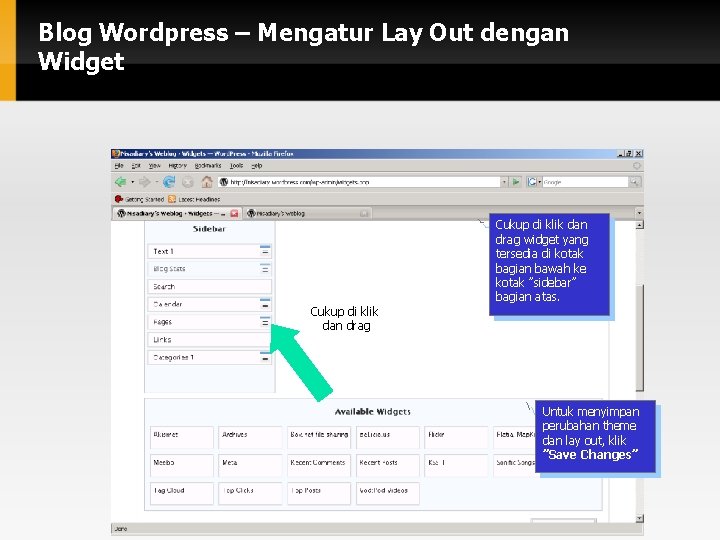
Task: Open the URL bar history dropdown
Action: click(x=504, y=182)
